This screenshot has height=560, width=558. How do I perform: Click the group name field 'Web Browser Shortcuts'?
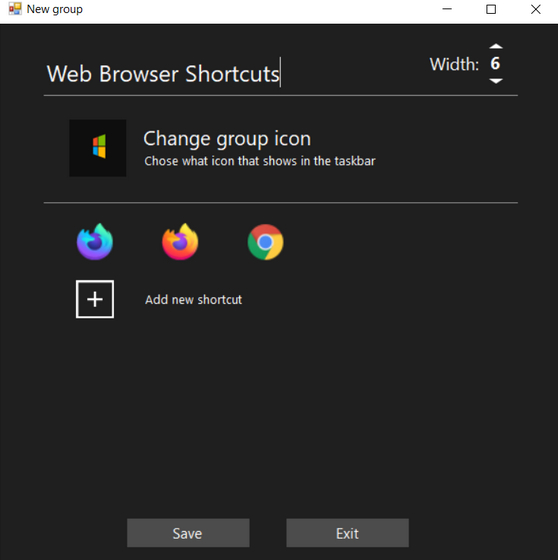pyautogui.click(x=163, y=74)
